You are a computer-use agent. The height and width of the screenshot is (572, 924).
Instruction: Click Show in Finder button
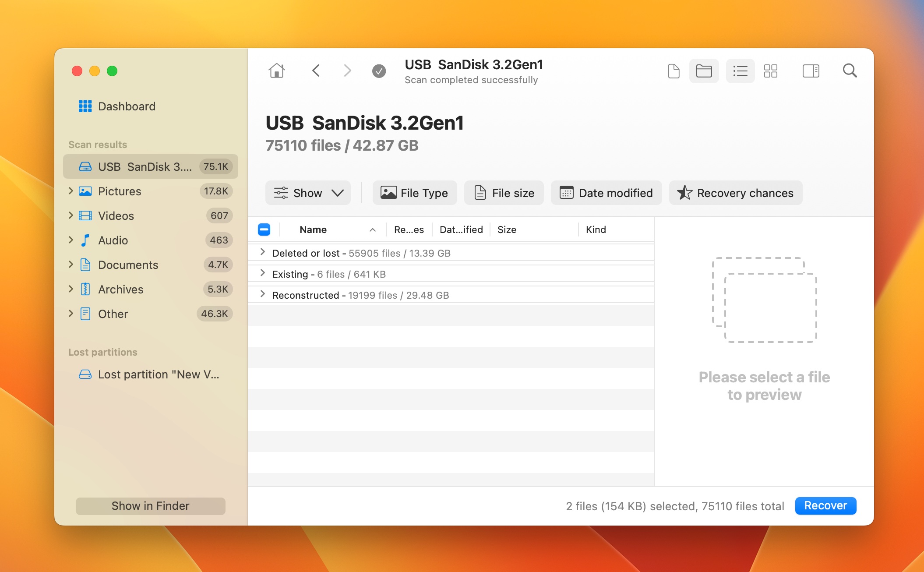(x=151, y=505)
